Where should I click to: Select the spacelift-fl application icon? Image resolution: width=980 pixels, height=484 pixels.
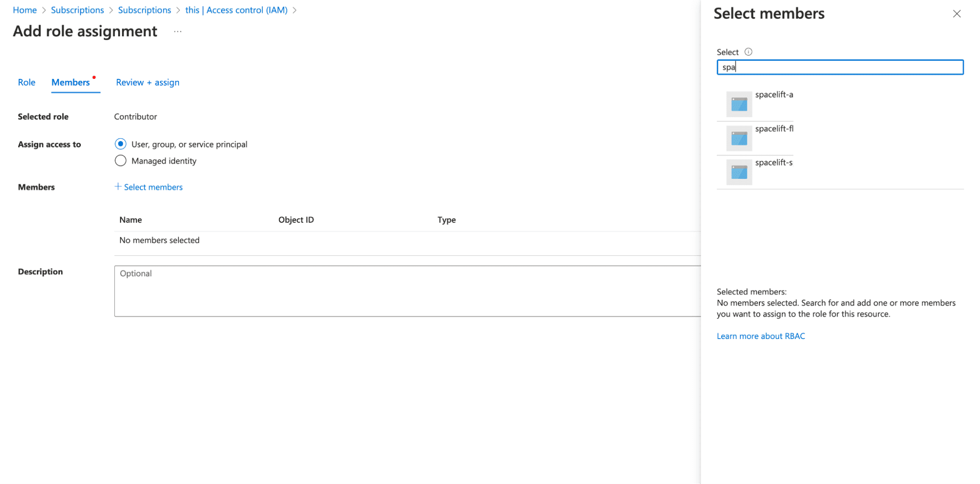click(739, 138)
